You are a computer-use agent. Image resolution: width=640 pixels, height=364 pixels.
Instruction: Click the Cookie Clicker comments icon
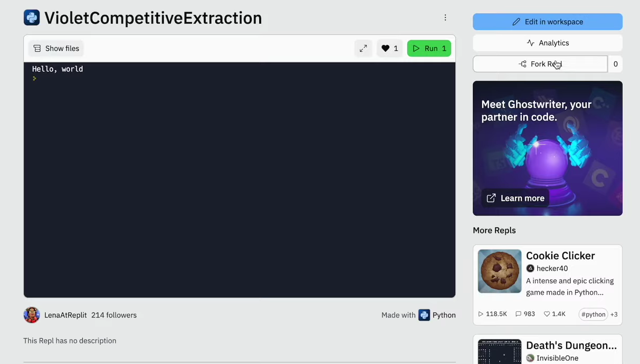click(x=518, y=314)
